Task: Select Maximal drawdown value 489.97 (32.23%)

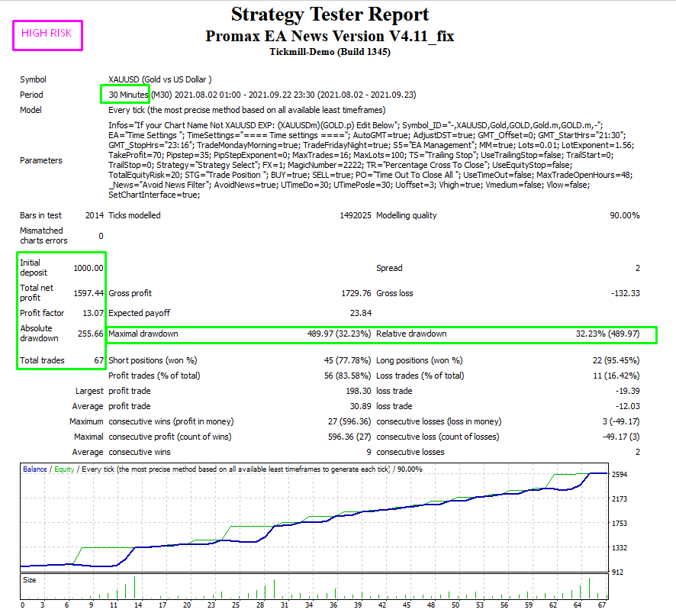Action: tap(339, 334)
